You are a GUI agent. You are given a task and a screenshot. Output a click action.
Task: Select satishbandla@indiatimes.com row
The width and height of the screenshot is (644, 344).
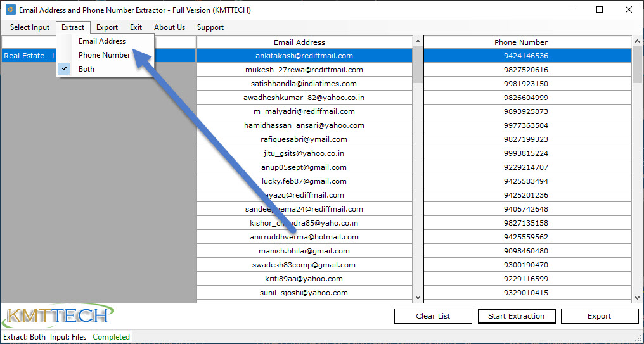(304, 84)
